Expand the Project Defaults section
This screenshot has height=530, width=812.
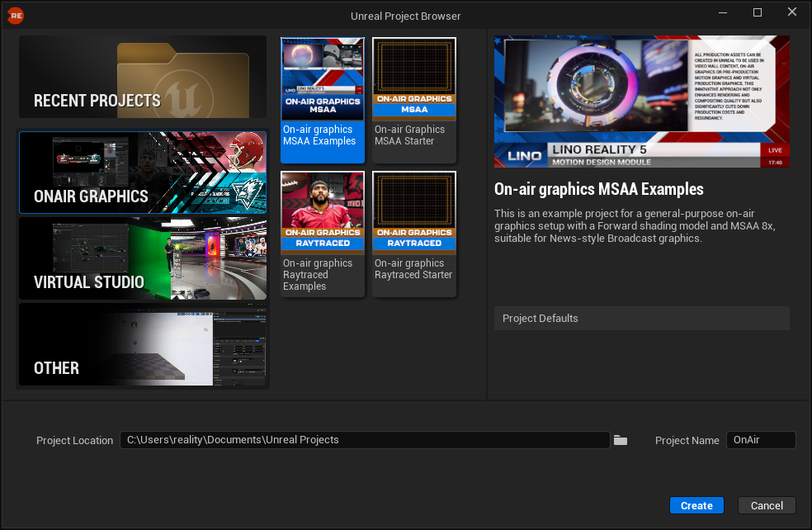[642, 318]
